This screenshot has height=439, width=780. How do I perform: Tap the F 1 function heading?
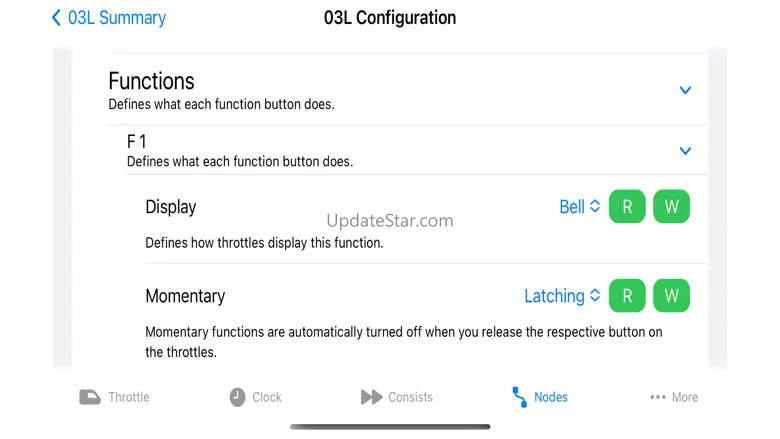pos(137,142)
